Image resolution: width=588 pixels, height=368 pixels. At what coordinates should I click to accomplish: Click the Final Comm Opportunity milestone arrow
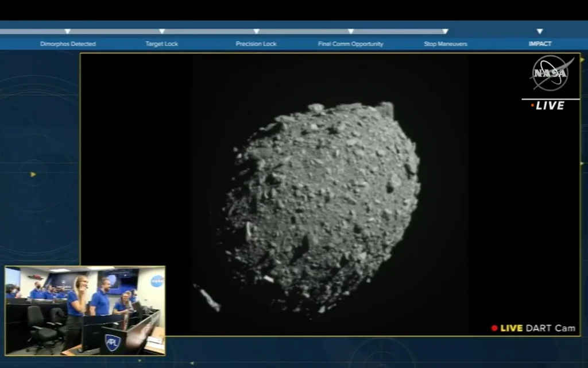click(x=350, y=32)
